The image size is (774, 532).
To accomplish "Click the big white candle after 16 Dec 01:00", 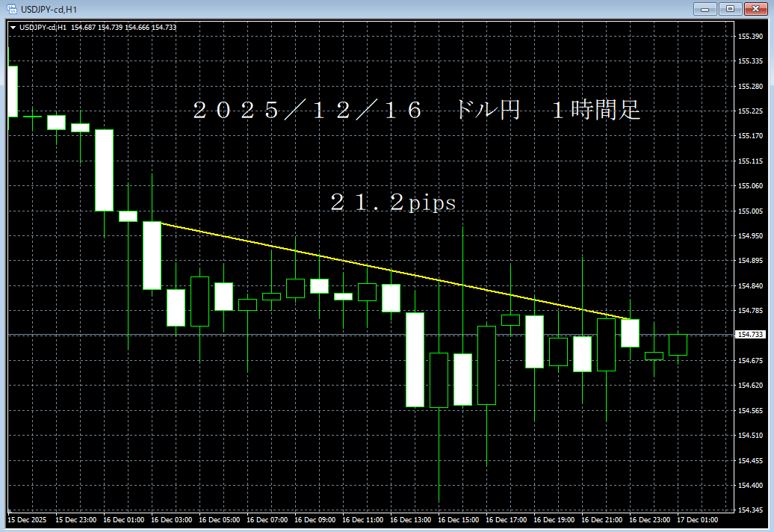I will (153, 254).
